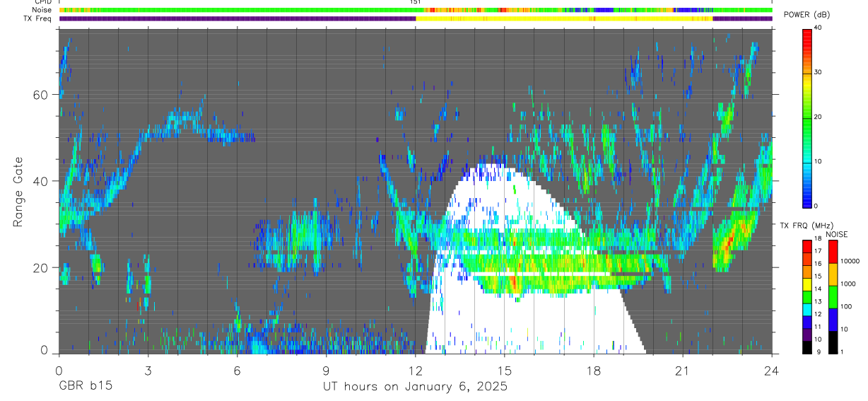Select the 'POWER (dB)' legend title
868x401 pixels.
click(807, 16)
